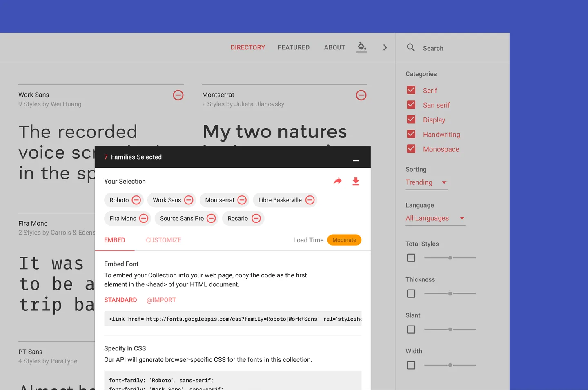The image size is (588, 390).
Task: Uncheck the Serif category
Action: point(411,90)
